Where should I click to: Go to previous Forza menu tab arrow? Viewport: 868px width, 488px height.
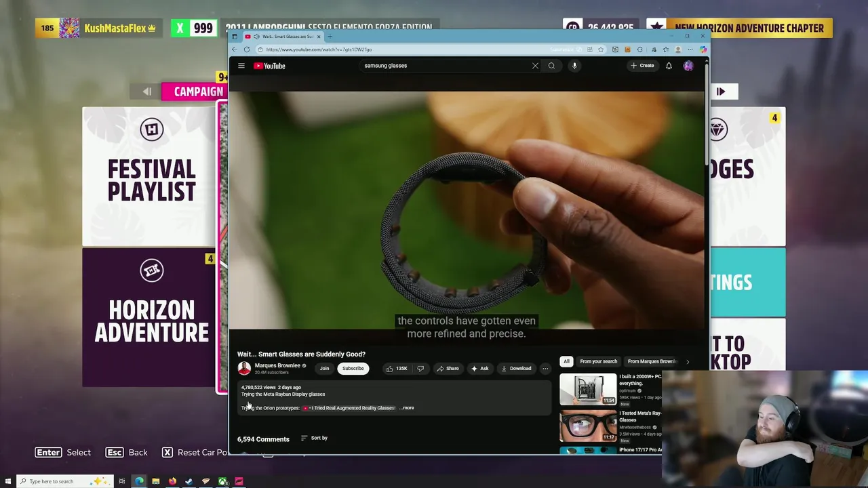146,91
